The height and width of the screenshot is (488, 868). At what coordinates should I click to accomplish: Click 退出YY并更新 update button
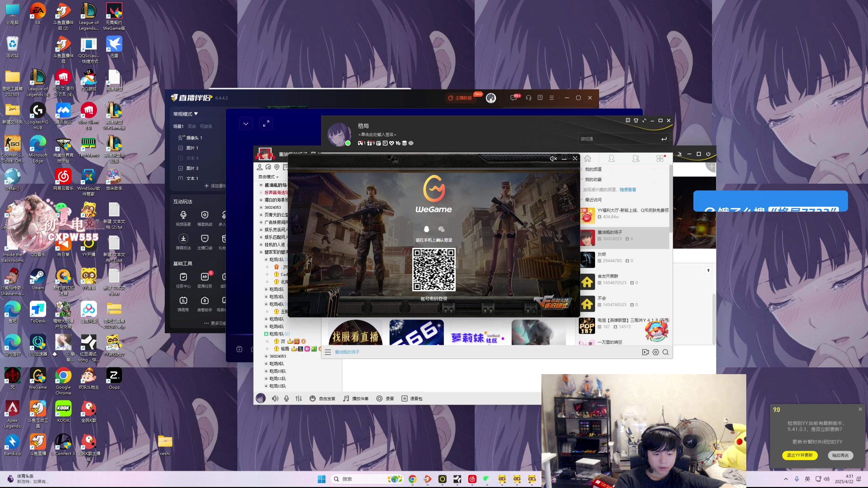click(x=800, y=455)
